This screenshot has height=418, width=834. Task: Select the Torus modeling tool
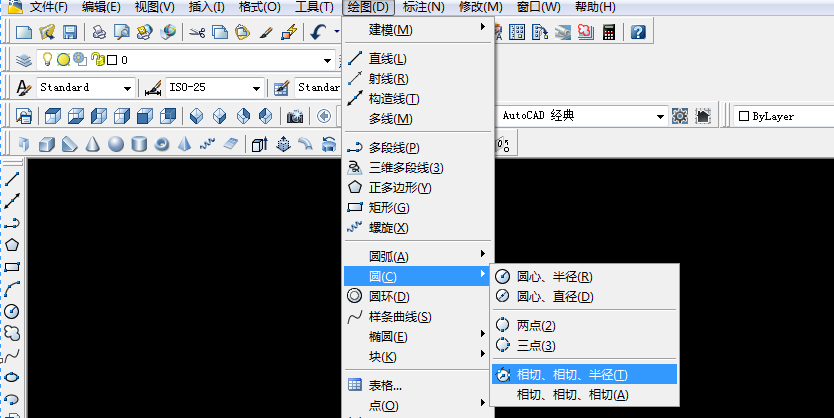point(162,144)
